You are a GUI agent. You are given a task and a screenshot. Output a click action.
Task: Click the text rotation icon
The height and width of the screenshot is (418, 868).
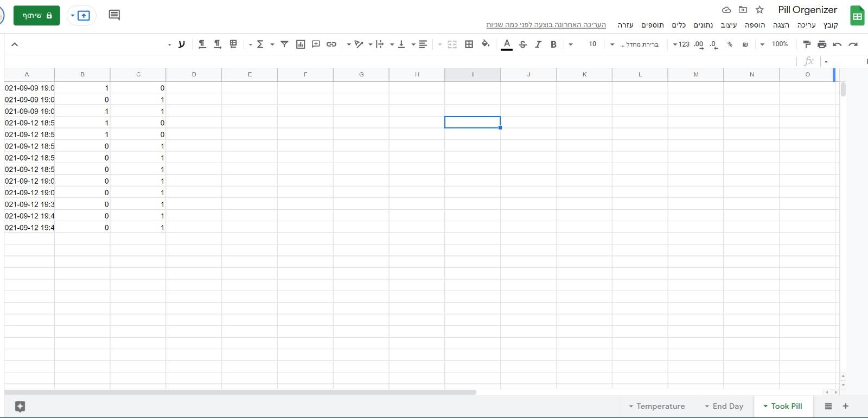358,44
